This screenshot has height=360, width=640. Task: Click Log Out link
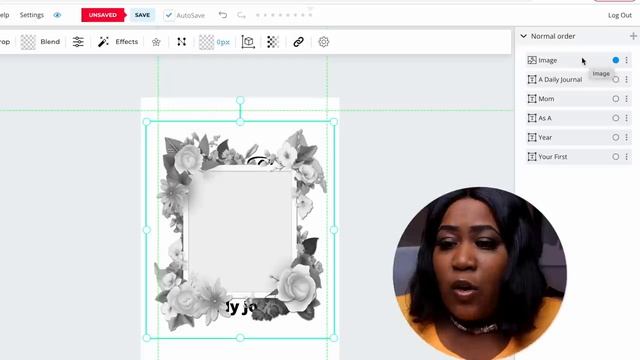620,15
